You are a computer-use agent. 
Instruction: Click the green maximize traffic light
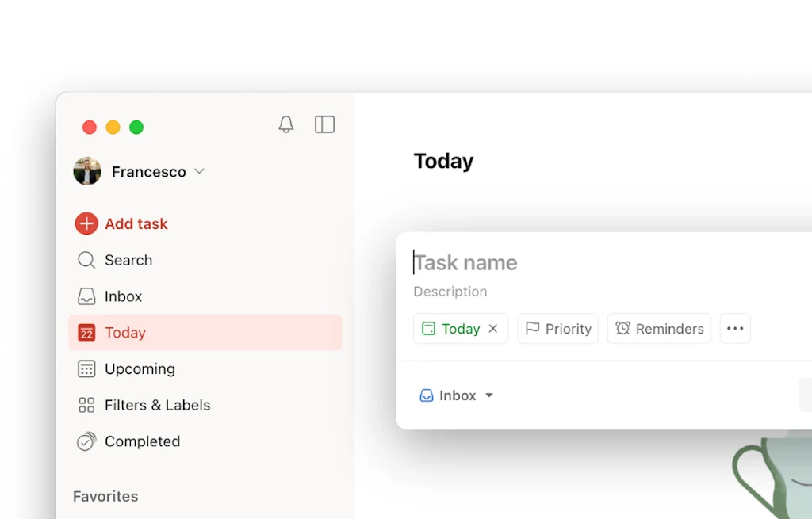[136, 127]
